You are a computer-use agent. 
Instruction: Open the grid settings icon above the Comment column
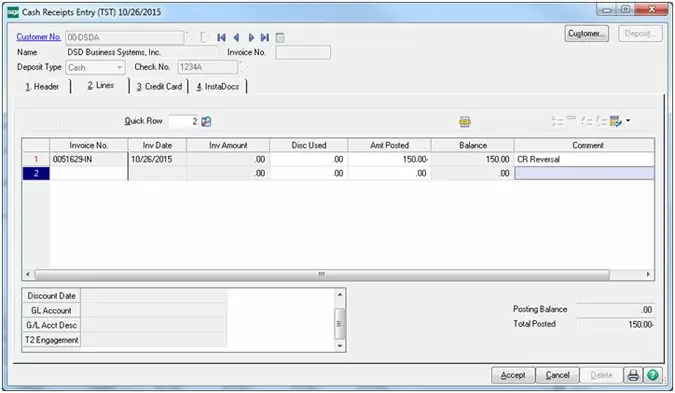pos(616,121)
